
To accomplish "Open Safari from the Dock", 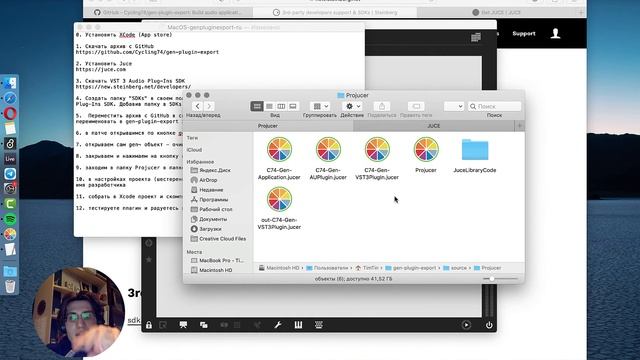I will [x=10, y=98].
